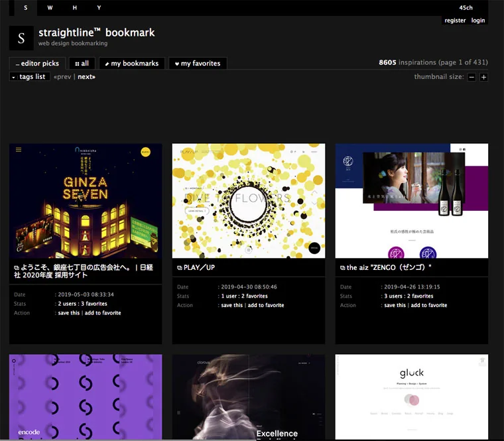Decrease thumbnail size with minus button
Image resolution: width=504 pixels, height=441 pixels.
(x=472, y=77)
